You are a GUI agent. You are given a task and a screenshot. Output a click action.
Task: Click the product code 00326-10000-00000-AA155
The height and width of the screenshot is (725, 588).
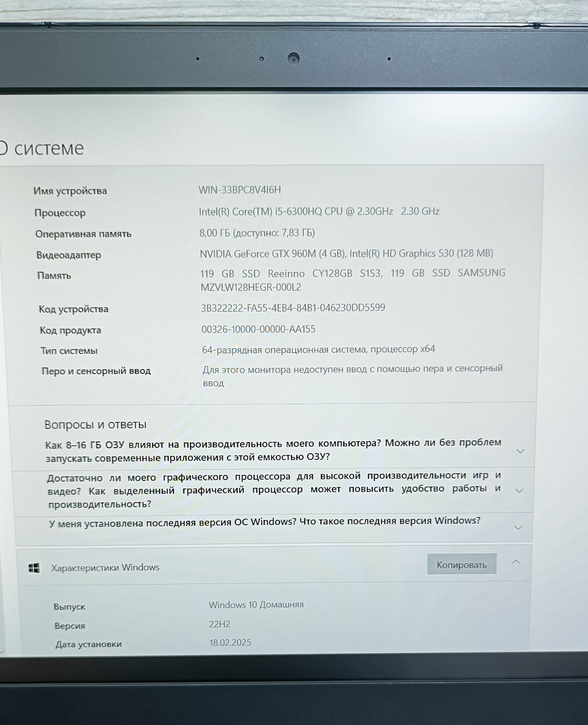pyautogui.click(x=258, y=329)
